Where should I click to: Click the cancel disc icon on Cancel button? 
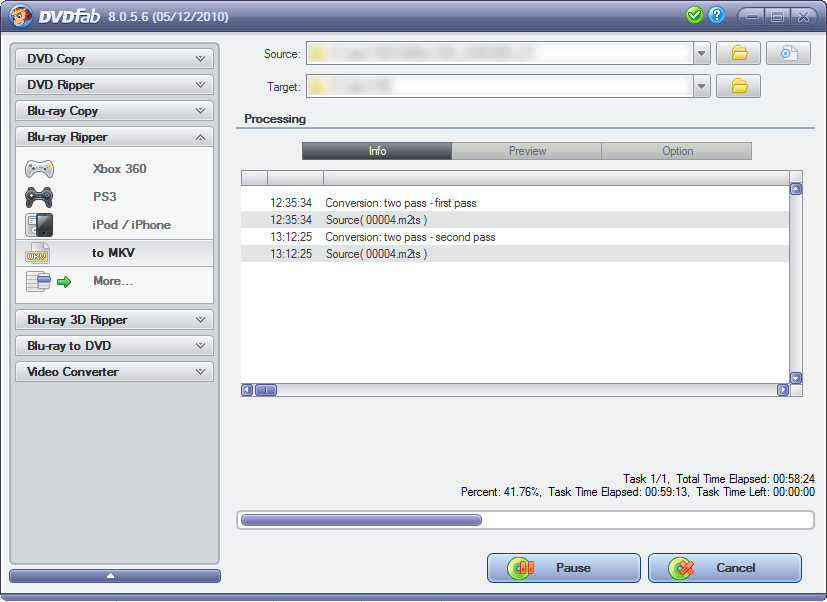click(681, 568)
